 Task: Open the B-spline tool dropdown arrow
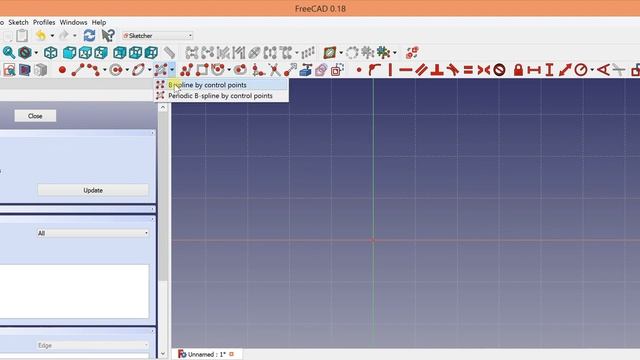pos(172,70)
